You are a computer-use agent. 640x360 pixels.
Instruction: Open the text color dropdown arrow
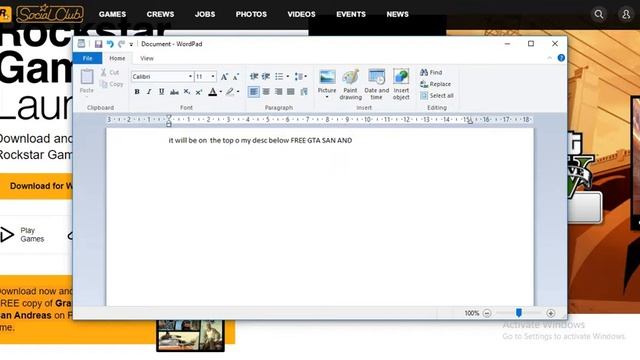pos(221,92)
